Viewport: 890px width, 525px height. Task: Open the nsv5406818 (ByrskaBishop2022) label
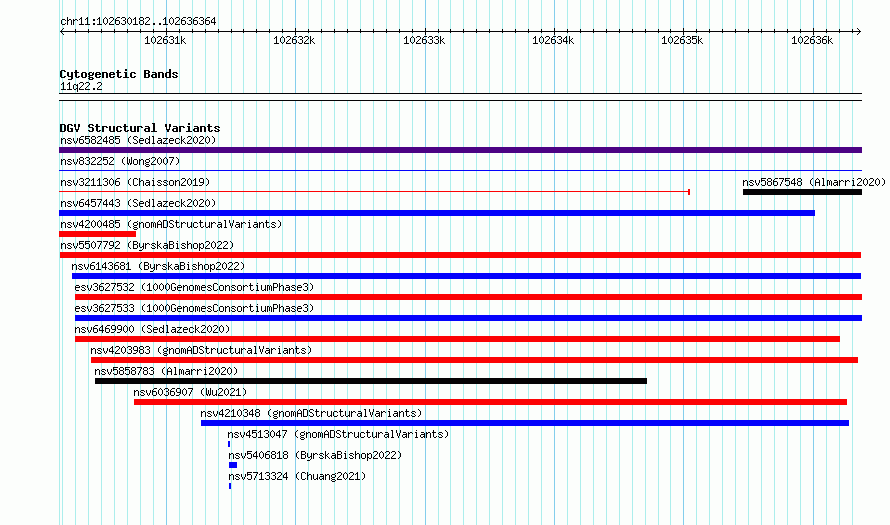315,455
